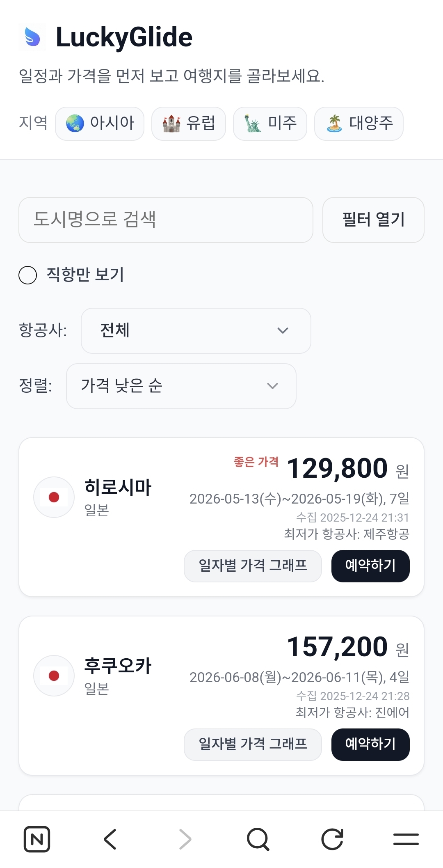Tap the Japan flag beside 후쿠오카
443x868 pixels.
tap(54, 676)
